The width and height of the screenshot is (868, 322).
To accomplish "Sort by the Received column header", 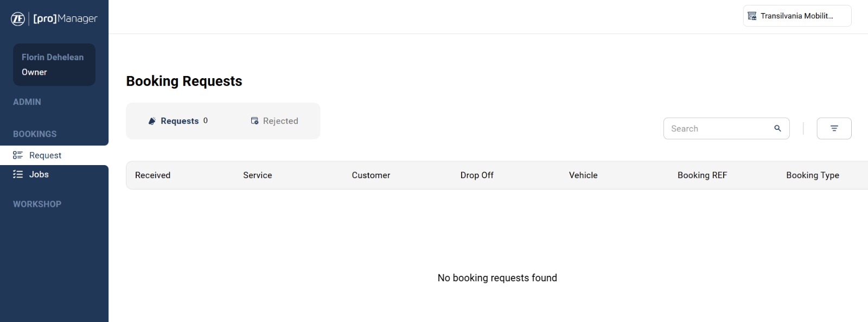I will pos(152,175).
